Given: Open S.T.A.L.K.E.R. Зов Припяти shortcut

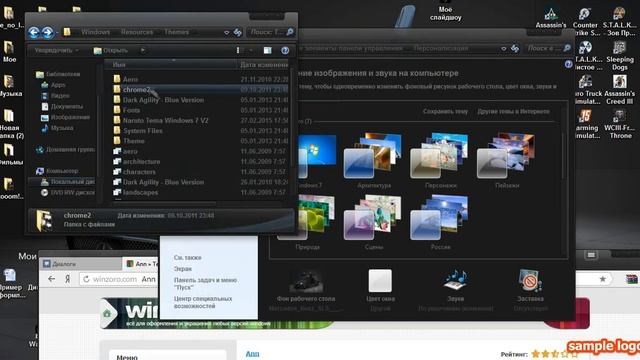Looking at the screenshot, I should [620, 21].
